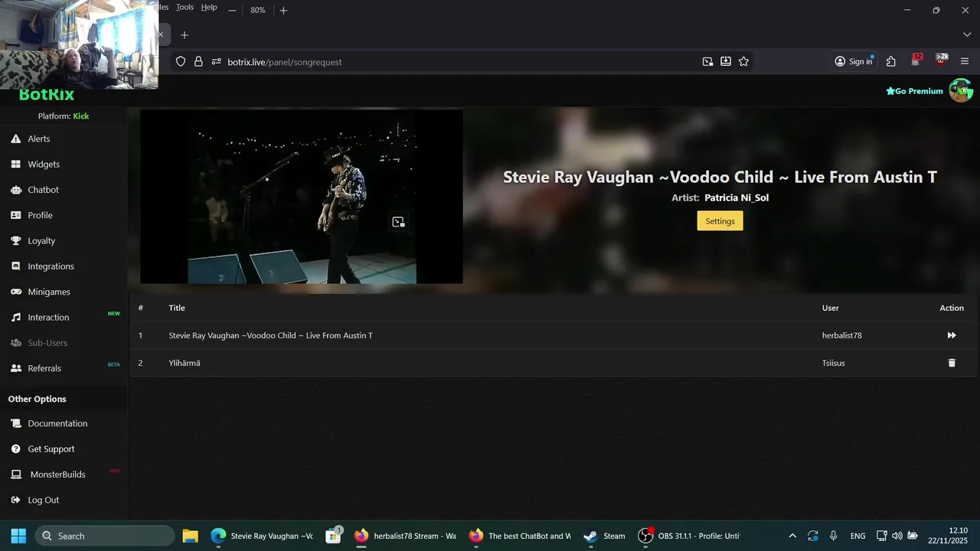
Task: Switch to Steam in the taskbar
Action: tap(604, 536)
